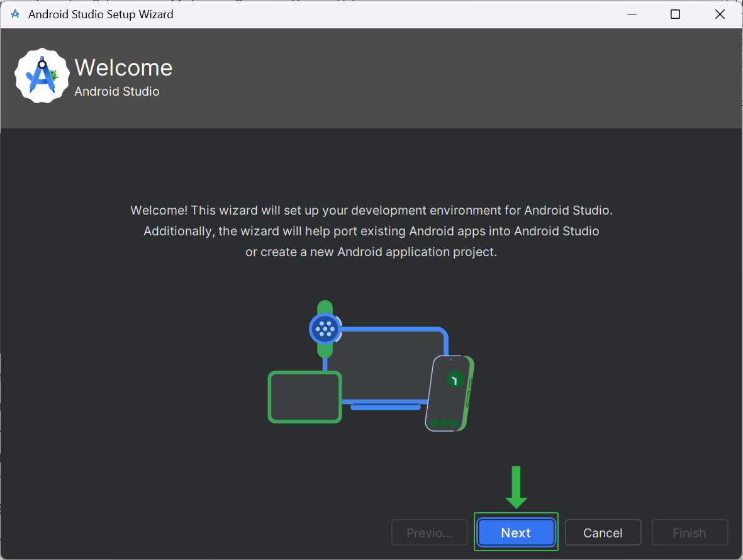743x560 pixels.
Task: Click the 'Android Studio Setup Wizard' window title
Action: pyautogui.click(x=101, y=14)
